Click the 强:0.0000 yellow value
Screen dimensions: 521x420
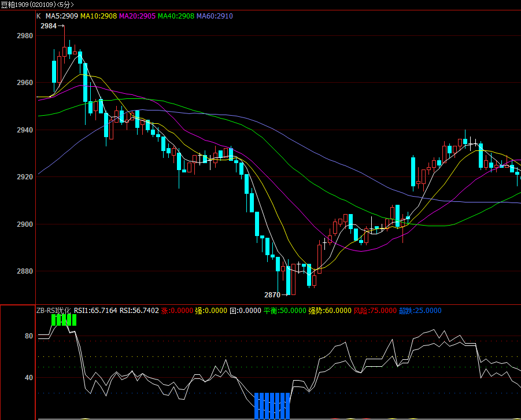pos(211,310)
